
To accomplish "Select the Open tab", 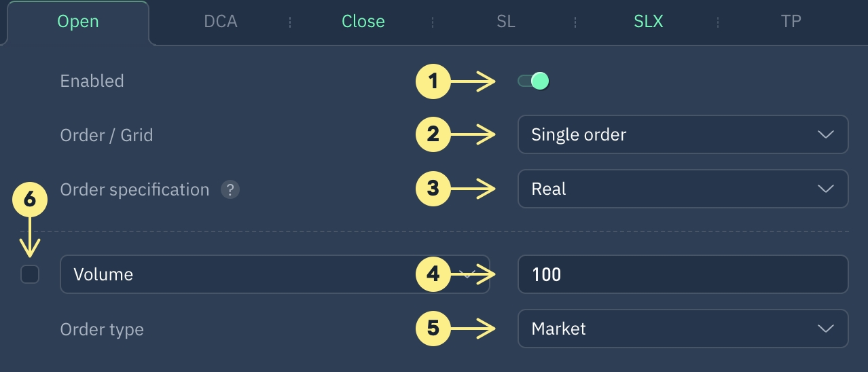I will tap(78, 22).
